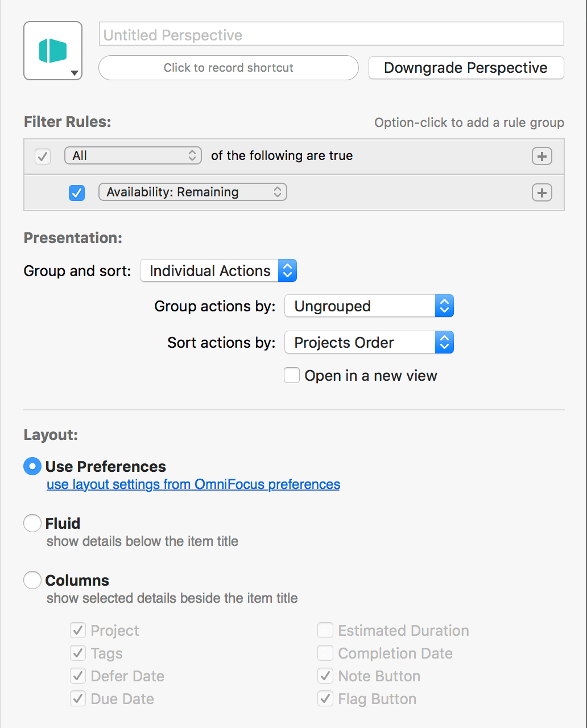The width and height of the screenshot is (587, 728).
Task: Uncheck the Availability: Remaining rule
Action: click(x=77, y=192)
